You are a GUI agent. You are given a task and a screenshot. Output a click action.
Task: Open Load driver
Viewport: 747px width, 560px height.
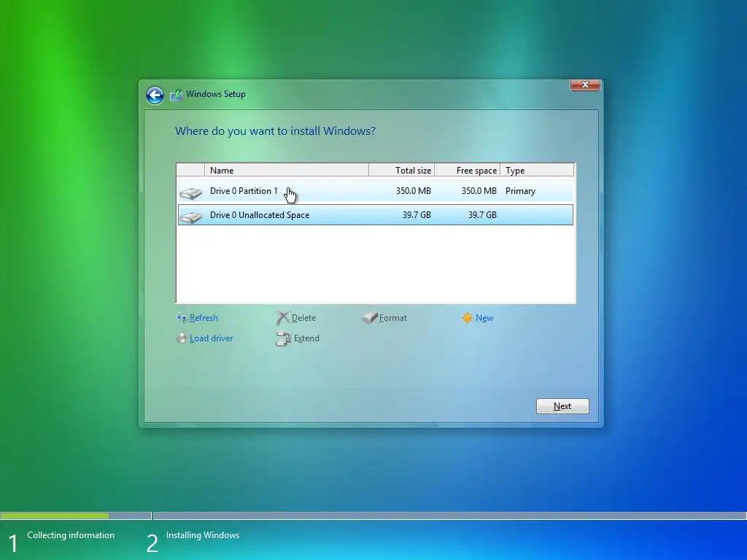click(x=211, y=338)
